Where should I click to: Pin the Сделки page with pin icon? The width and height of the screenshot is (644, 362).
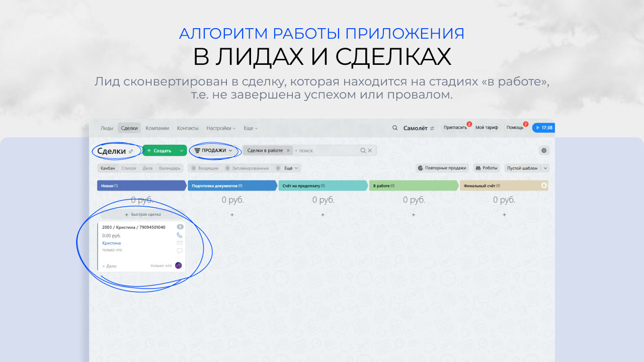131,151
